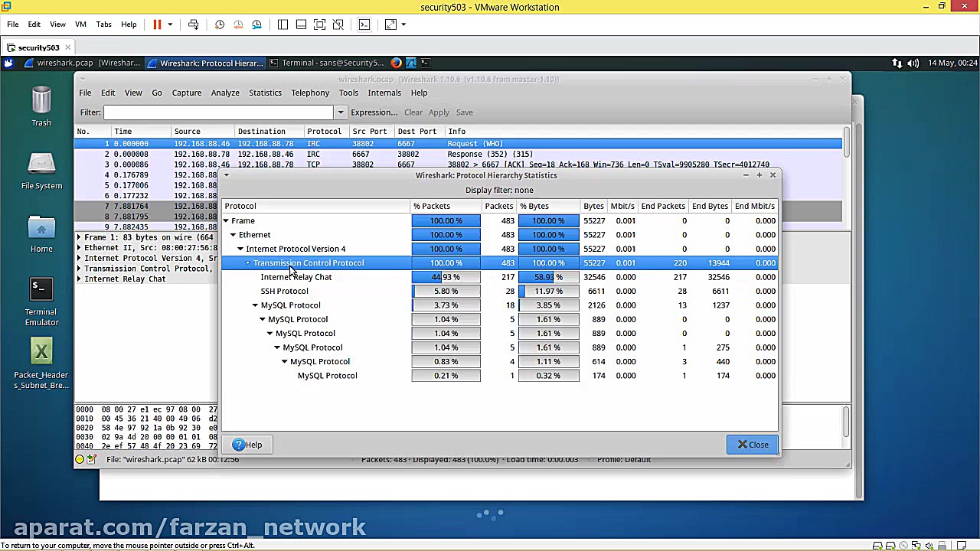Screen dimensions: 980x551
Task: Switch to wireshark.pcap window in panel
Action: [x=82, y=63]
